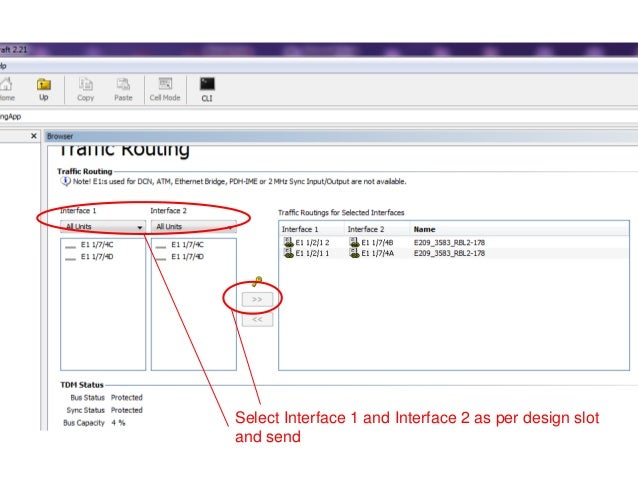The height and width of the screenshot is (479, 638).
Task: Click the E1 1/7/4B cell
Action: (377, 243)
